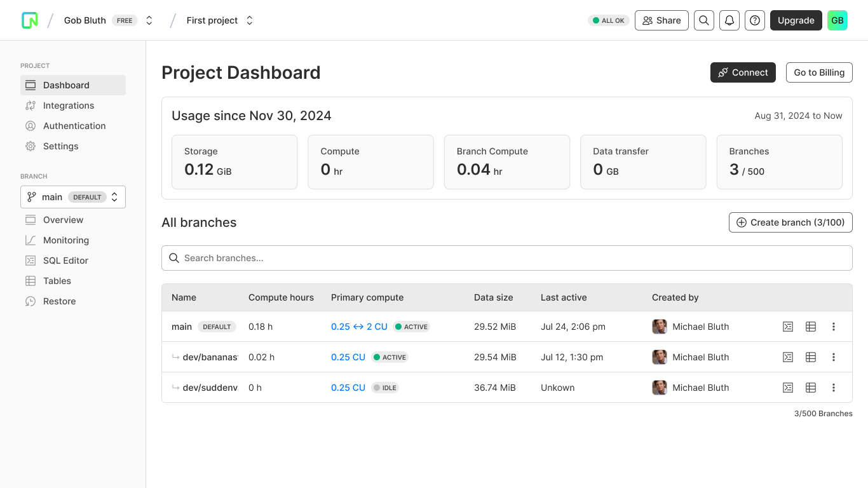The height and width of the screenshot is (488, 868).
Task: Expand the First project selector
Action: (250, 20)
